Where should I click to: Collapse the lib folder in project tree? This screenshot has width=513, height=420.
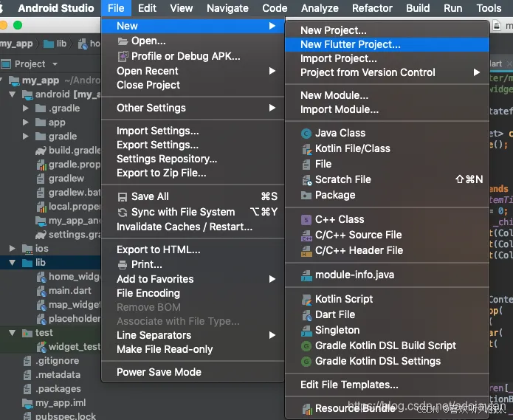tap(12, 262)
